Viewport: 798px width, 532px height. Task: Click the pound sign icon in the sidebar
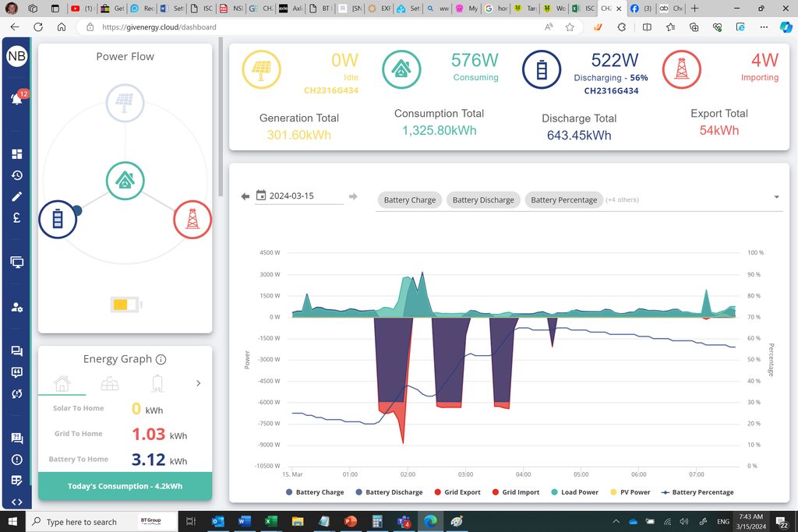tap(16, 218)
